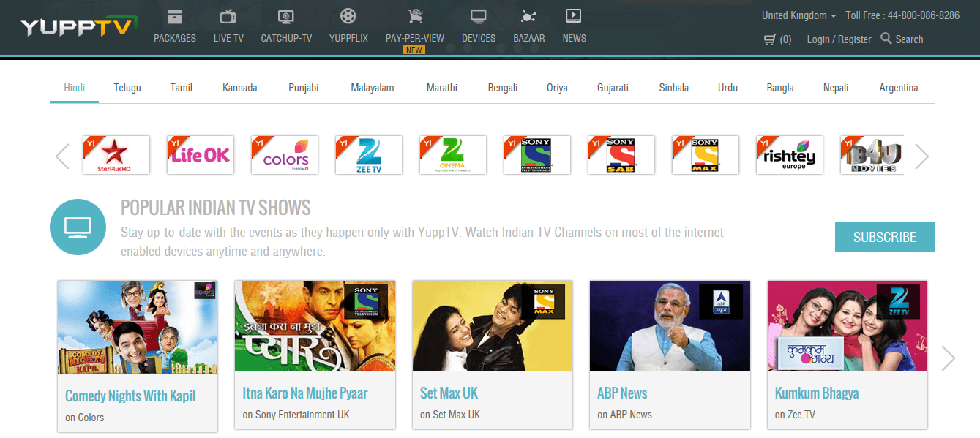Open Devices from the monitor icon
This screenshot has height=438, width=980.
coord(479,16)
